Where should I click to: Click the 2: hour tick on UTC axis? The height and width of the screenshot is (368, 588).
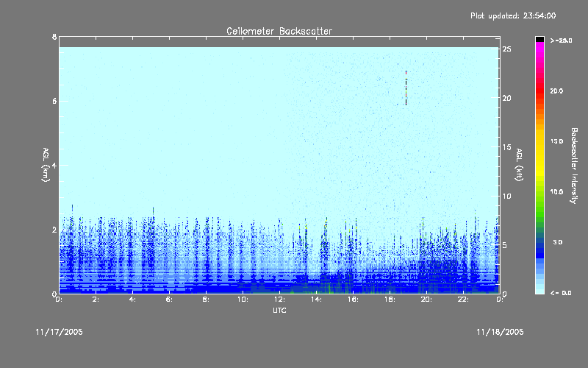pyautogui.click(x=96, y=300)
